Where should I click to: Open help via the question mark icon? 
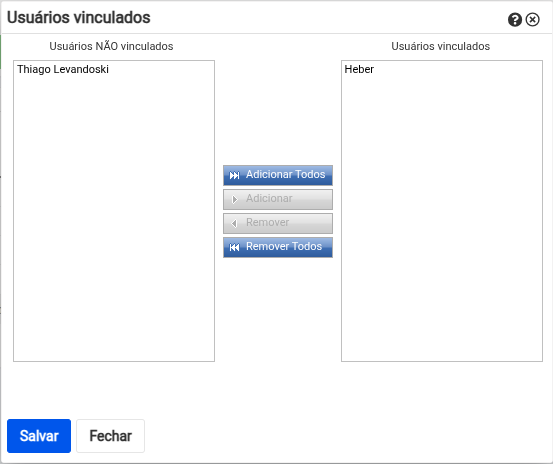tap(515, 20)
